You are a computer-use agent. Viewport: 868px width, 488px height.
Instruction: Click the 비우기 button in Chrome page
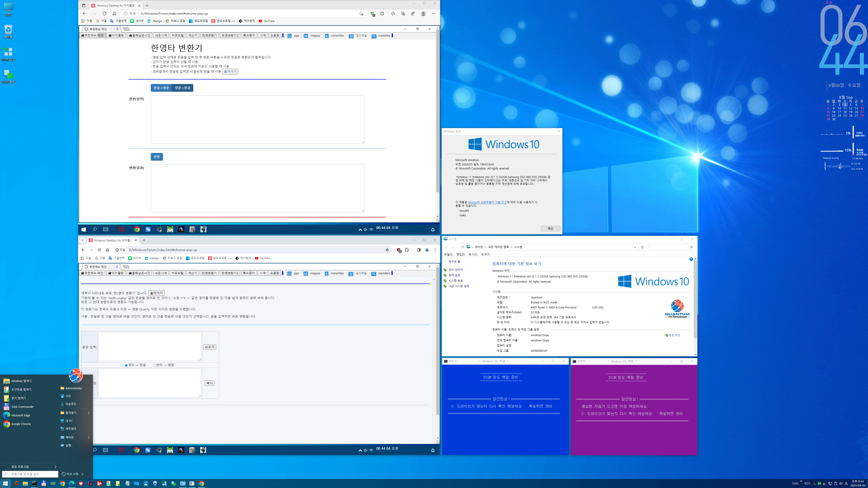click(210, 347)
